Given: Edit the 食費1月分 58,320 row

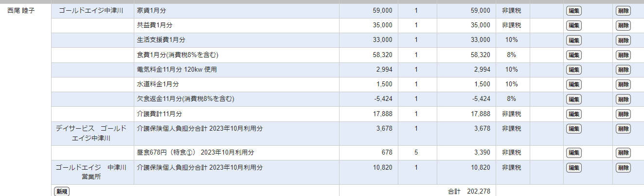Looking at the screenshot, I should 573,55.
